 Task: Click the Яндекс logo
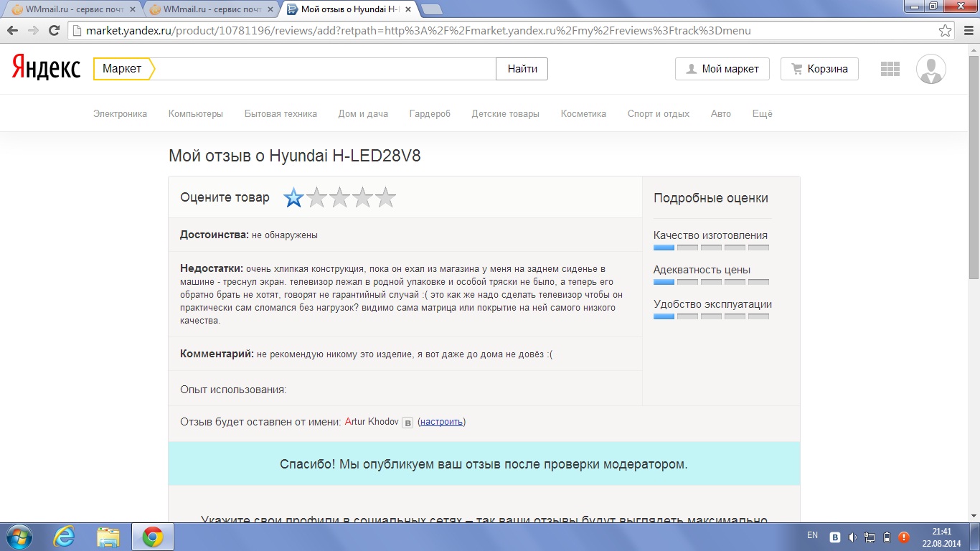coord(46,68)
